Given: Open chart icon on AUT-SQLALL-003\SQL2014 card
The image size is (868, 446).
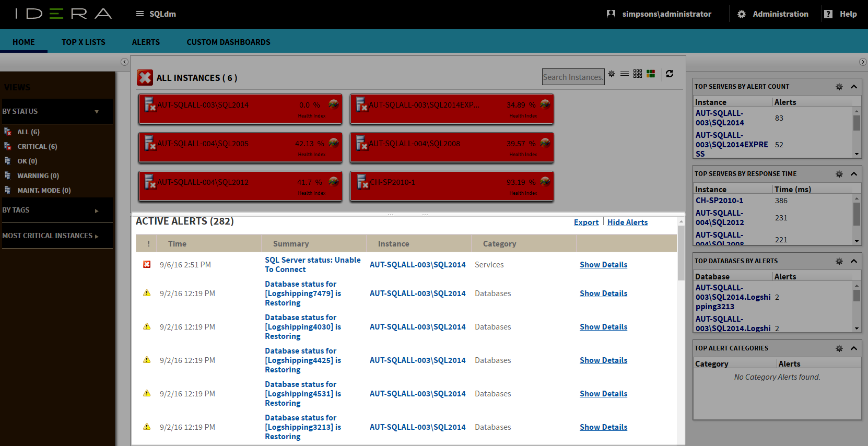Looking at the screenshot, I should pos(334,104).
